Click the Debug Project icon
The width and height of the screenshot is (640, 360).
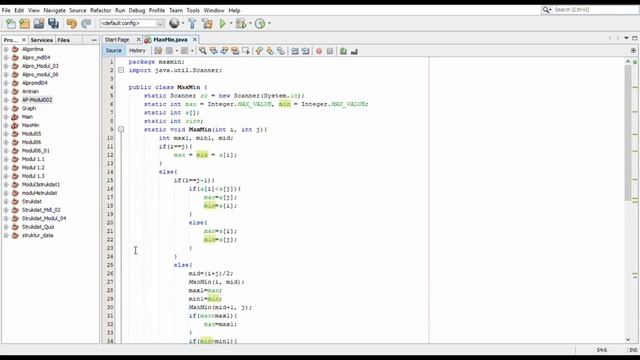click(241, 24)
